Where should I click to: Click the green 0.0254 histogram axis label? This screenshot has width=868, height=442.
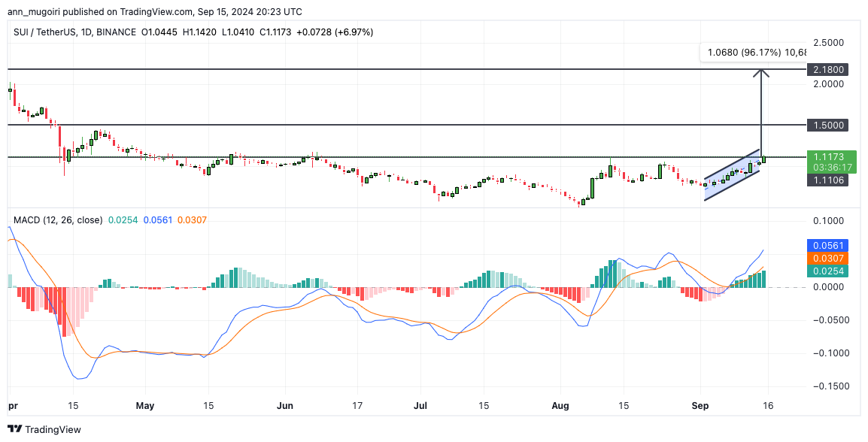(x=827, y=271)
